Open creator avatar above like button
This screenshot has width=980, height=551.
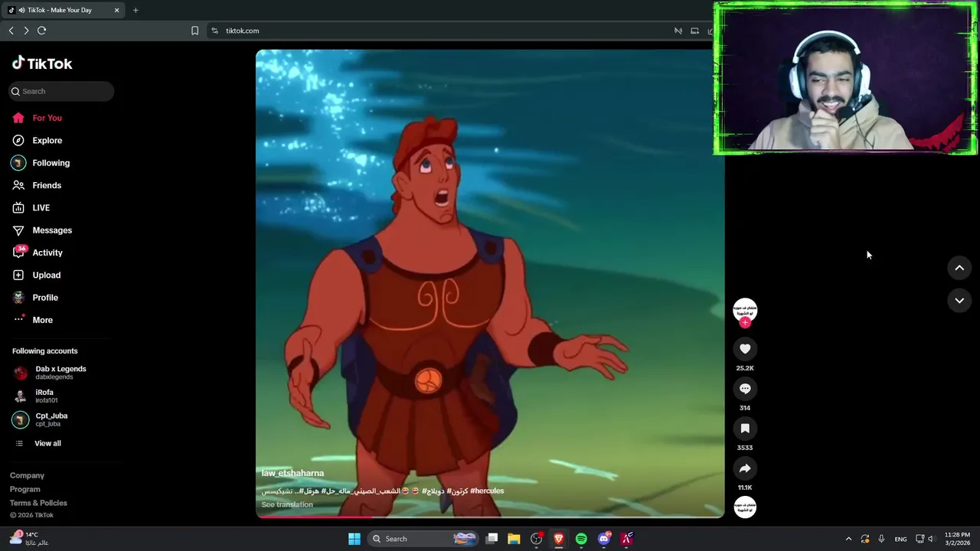coord(745,310)
